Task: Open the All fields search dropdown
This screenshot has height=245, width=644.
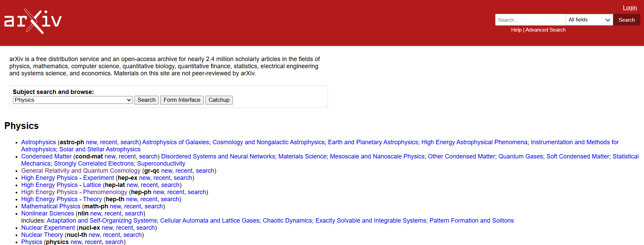Action: [589, 20]
